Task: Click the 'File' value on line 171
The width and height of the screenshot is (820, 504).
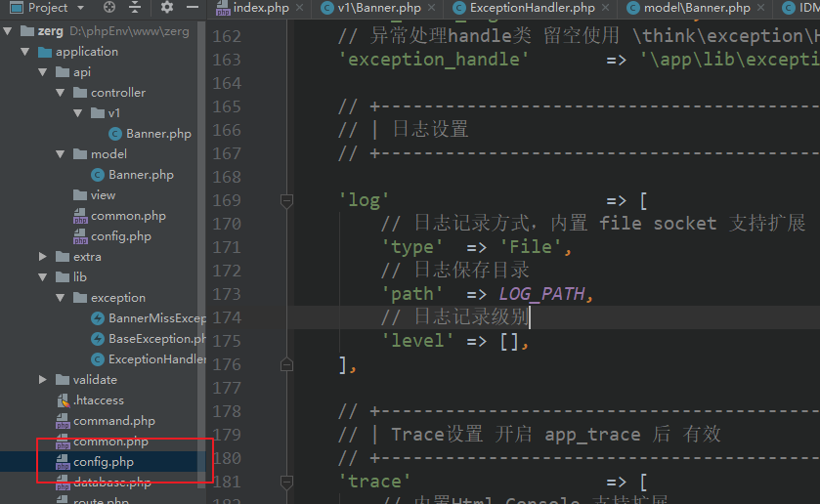Action: click(x=531, y=247)
